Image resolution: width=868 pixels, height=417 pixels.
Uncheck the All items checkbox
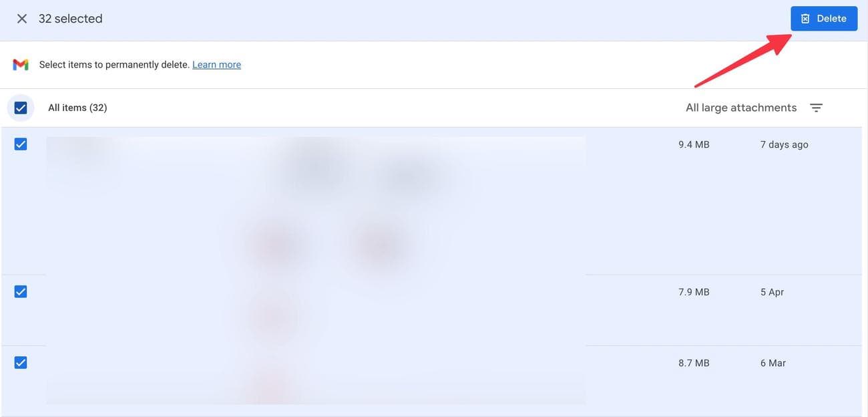(21, 108)
